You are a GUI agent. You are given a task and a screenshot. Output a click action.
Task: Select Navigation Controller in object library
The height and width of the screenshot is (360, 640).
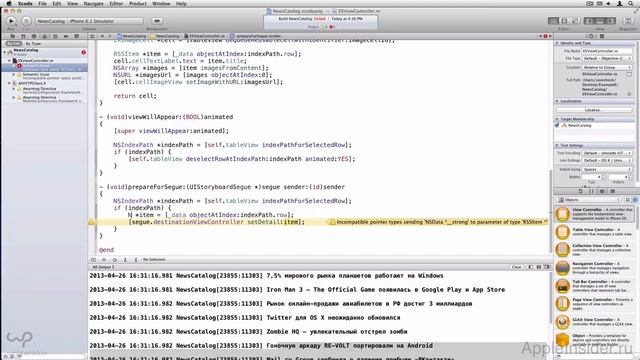pyautogui.click(x=595, y=268)
